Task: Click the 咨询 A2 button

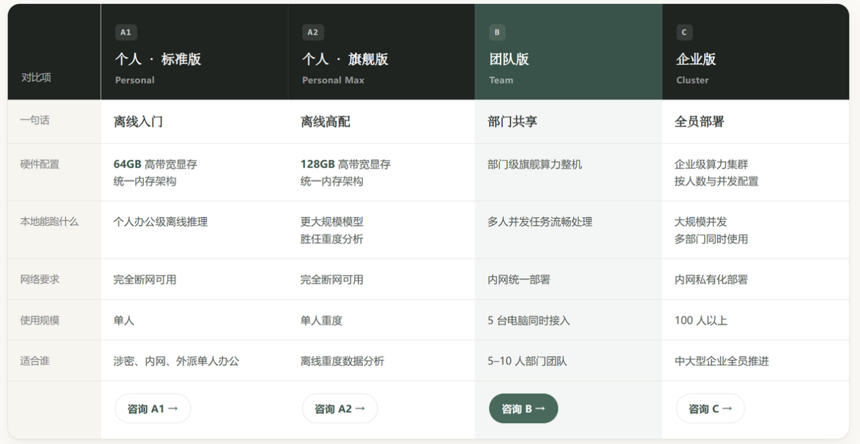Action: [x=340, y=408]
